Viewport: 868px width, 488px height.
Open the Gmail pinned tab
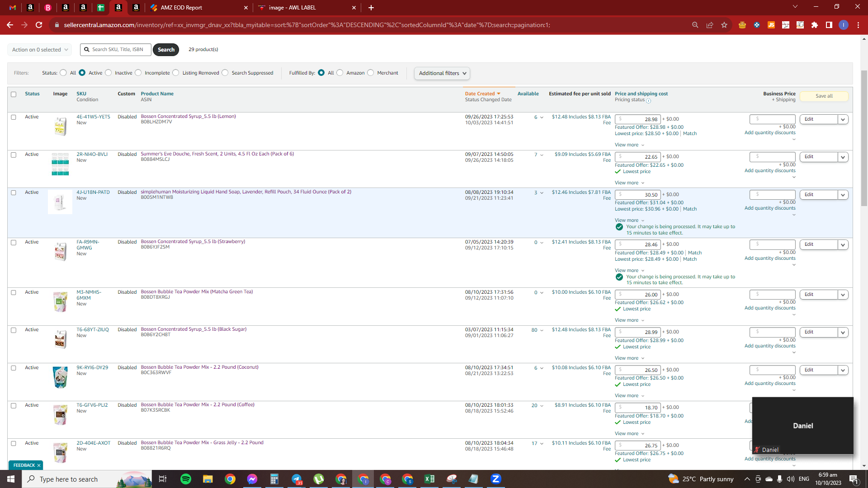click(13, 8)
